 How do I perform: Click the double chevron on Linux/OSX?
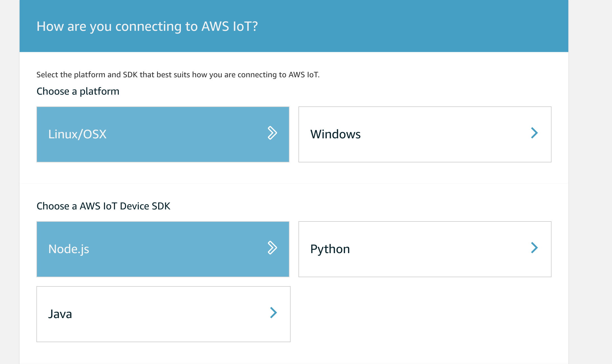point(272,133)
